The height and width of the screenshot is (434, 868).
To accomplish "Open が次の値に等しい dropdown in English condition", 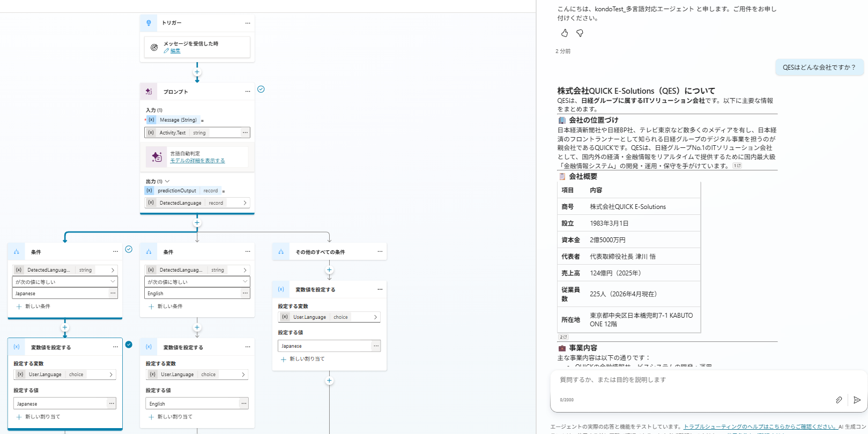I will (197, 282).
